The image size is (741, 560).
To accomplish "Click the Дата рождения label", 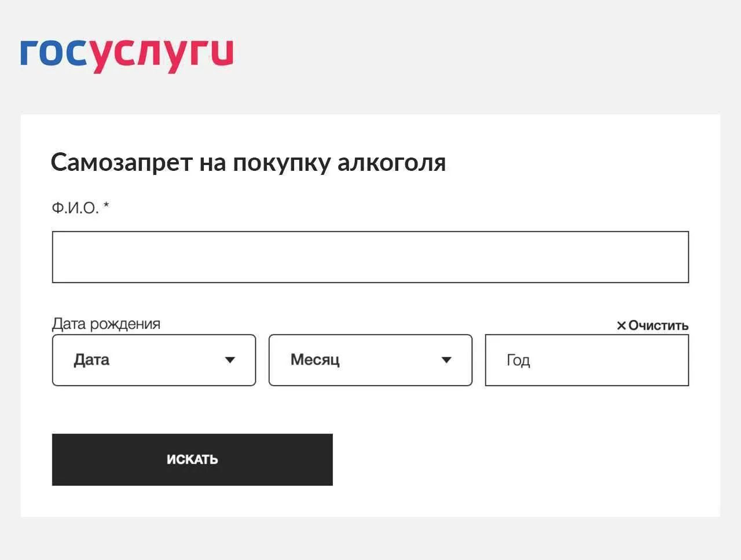I will point(106,323).
